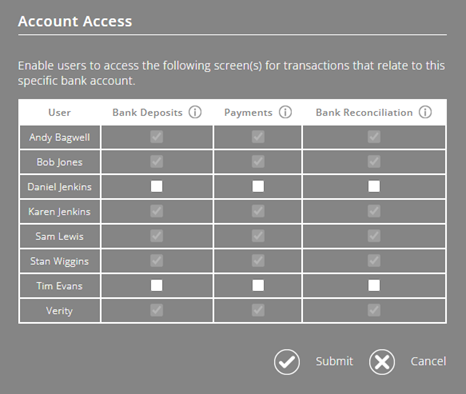Toggle Andy Bagwell Payments checkbox
This screenshot has width=466, height=394.
pos(258,137)
